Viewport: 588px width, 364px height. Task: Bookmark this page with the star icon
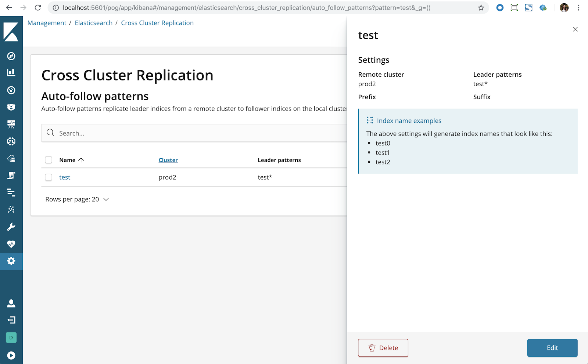481,8
